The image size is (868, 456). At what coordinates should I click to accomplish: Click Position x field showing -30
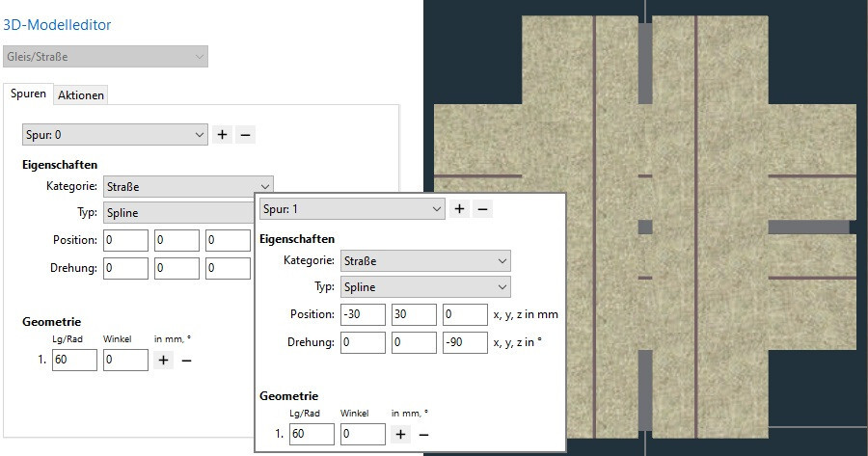click(x=363, y=314)
